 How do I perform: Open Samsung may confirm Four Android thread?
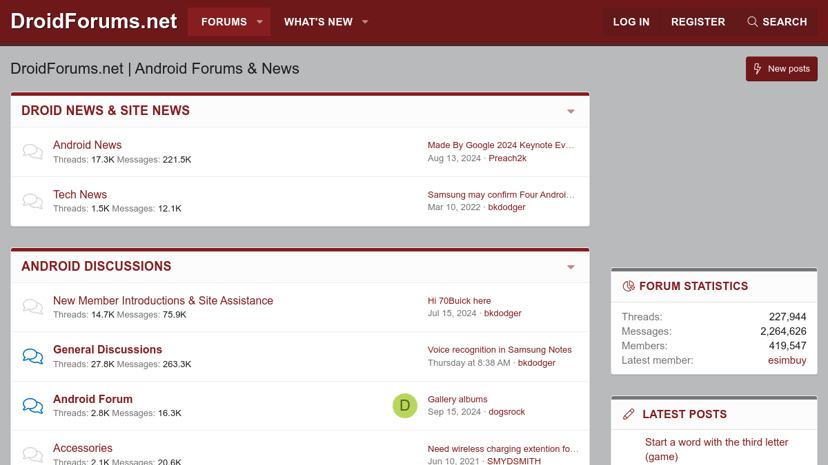click(x=501, y=195)
